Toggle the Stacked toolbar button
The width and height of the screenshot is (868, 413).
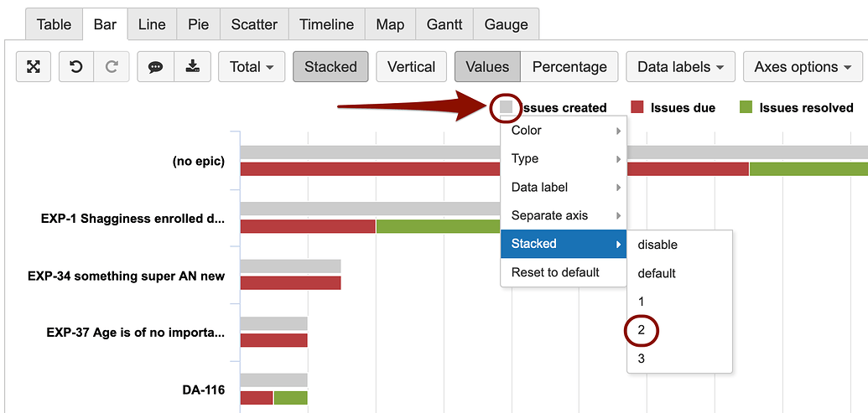pyautogui.click(x=330, y=67)
